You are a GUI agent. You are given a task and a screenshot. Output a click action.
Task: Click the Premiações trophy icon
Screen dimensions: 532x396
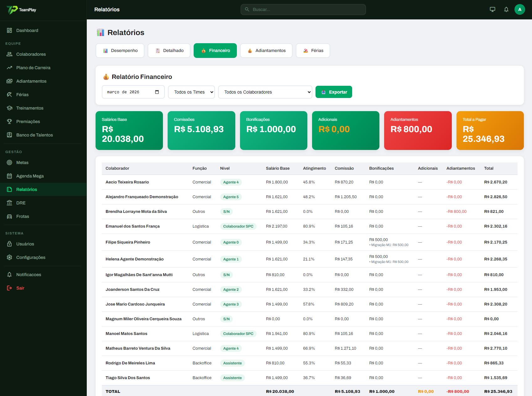tap(9, 121)
